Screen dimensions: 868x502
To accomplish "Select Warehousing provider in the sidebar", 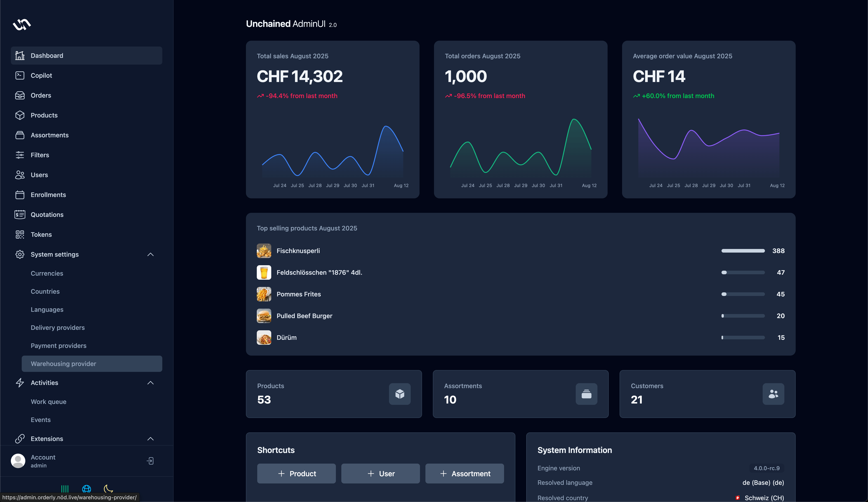I will [63, 364].
